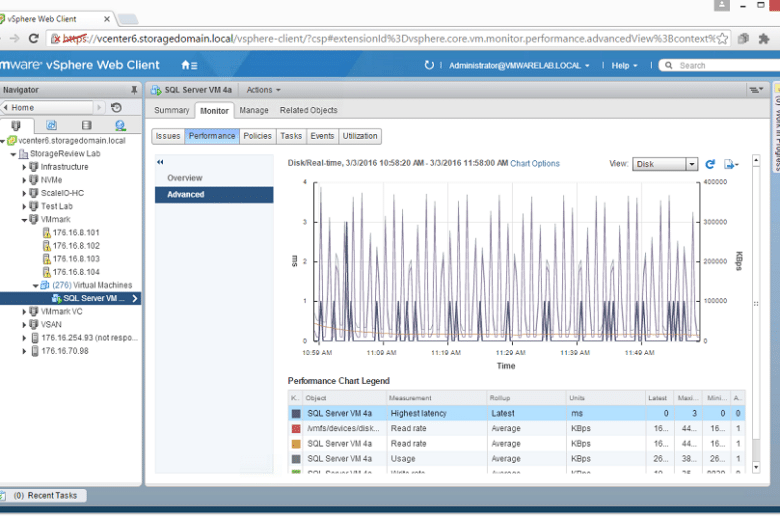This screenshot has width=780, height=516.
Task: Collapse the Overview/Advanced side pane
Action: 160,162
